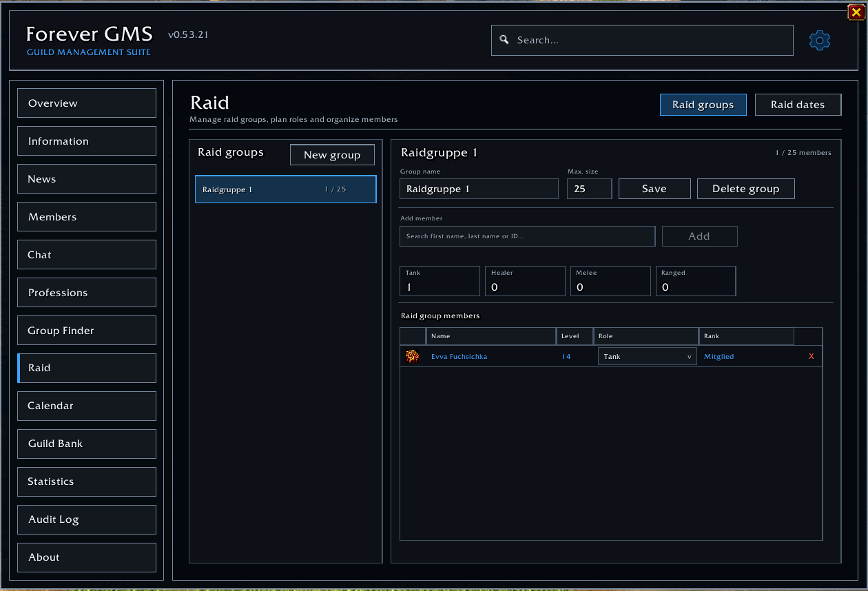Save the raid group settings

(654, 189)
